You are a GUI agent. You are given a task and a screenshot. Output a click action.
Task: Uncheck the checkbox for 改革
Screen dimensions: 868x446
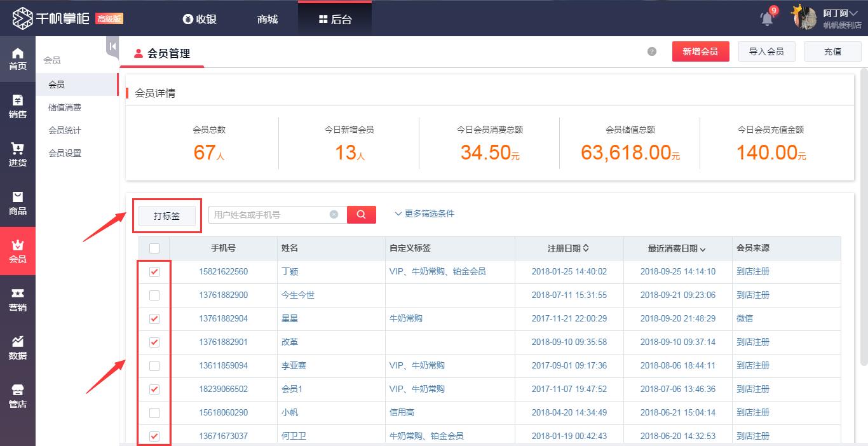tap(154, 342)
